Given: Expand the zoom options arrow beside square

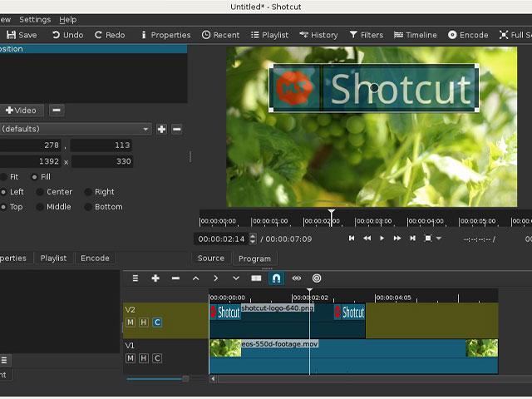Looking at the screenshot, I should 439,239.
